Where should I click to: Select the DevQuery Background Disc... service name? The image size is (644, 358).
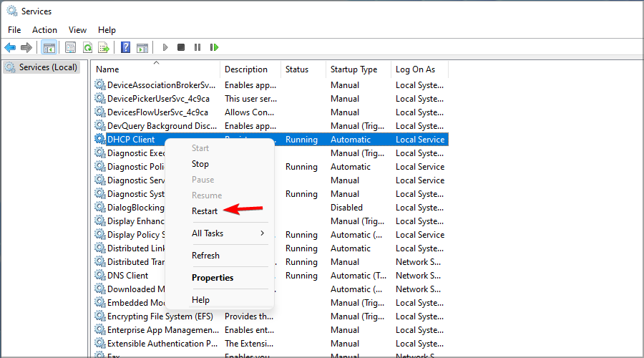point(162,126)
